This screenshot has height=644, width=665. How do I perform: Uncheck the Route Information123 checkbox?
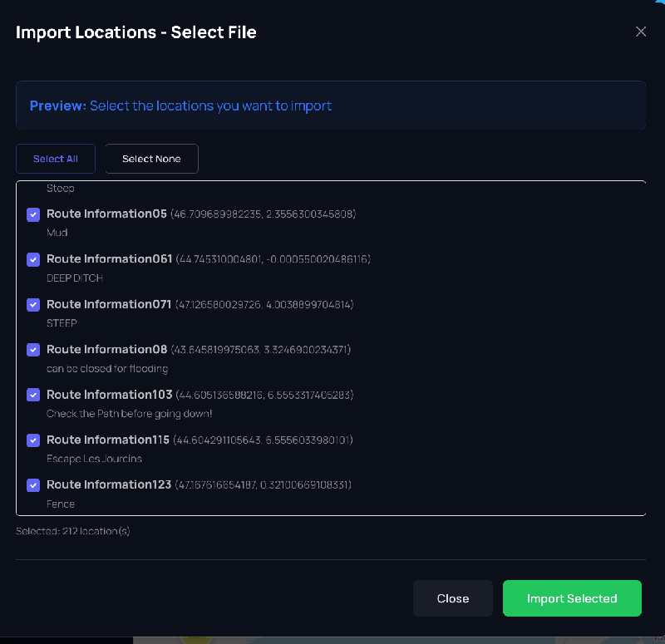coord(33,485)
